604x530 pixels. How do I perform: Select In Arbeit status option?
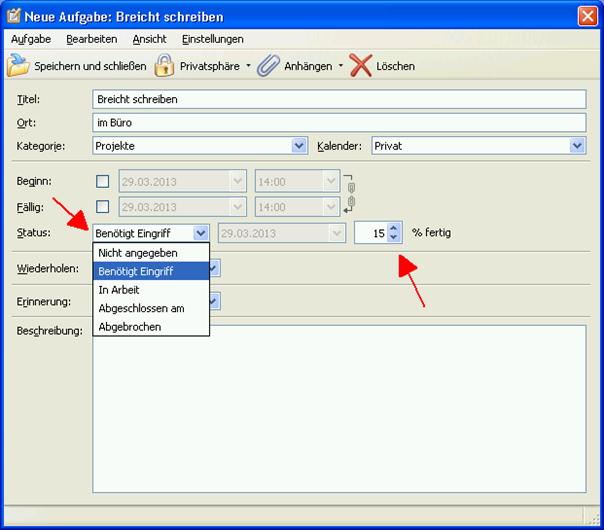click(x=151, y=290)
